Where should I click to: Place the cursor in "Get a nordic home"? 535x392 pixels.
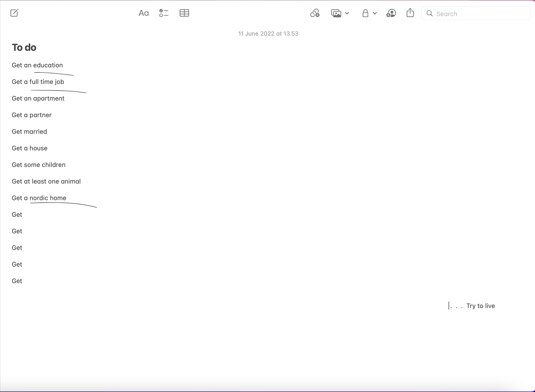[x=39, y=198]
